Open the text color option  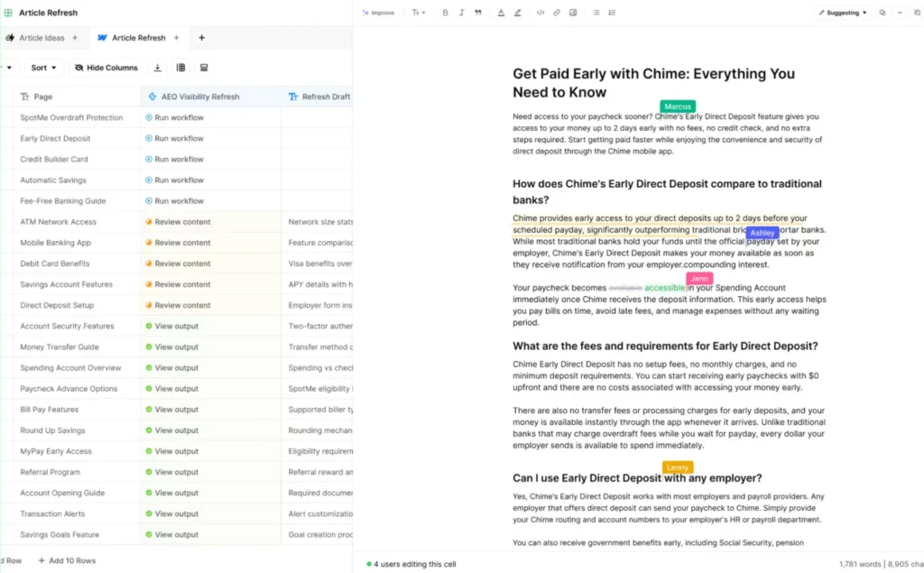501,13
